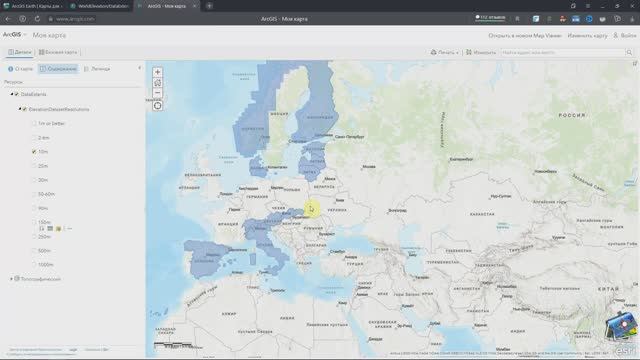Click the search magnifier icon

[x=629, y=52]
